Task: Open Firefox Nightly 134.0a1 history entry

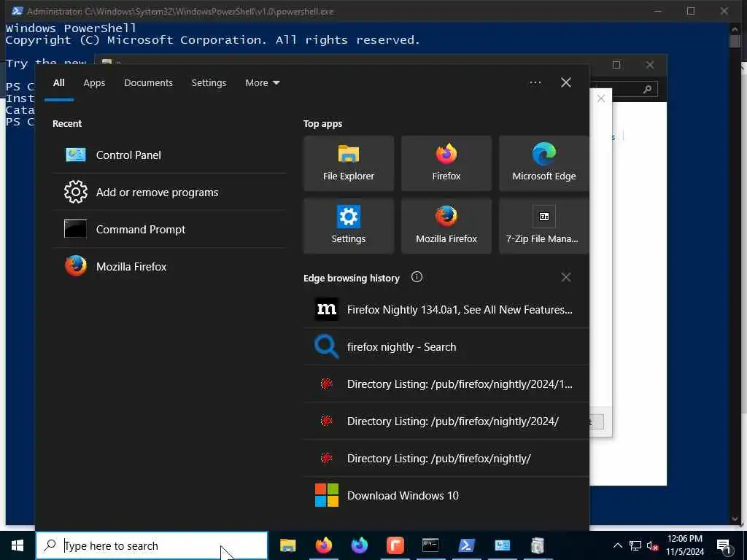Action: pyautogui.click(x=446, y=309)
